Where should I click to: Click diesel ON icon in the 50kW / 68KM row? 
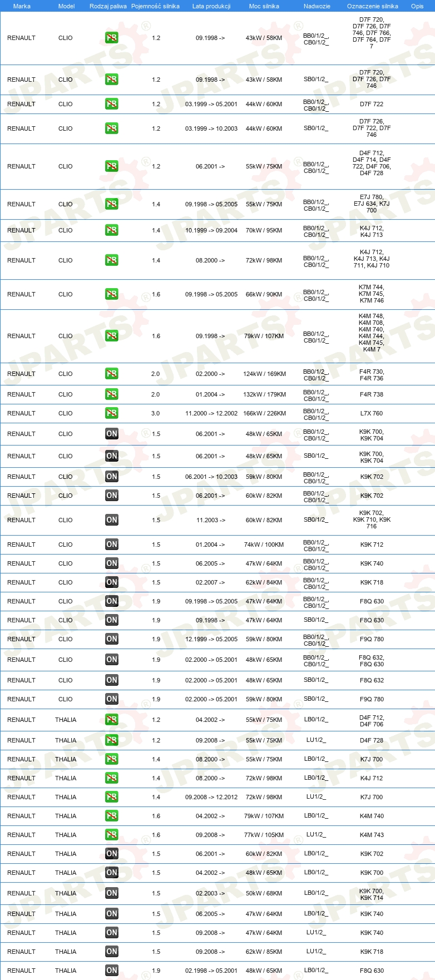(112, 893)
